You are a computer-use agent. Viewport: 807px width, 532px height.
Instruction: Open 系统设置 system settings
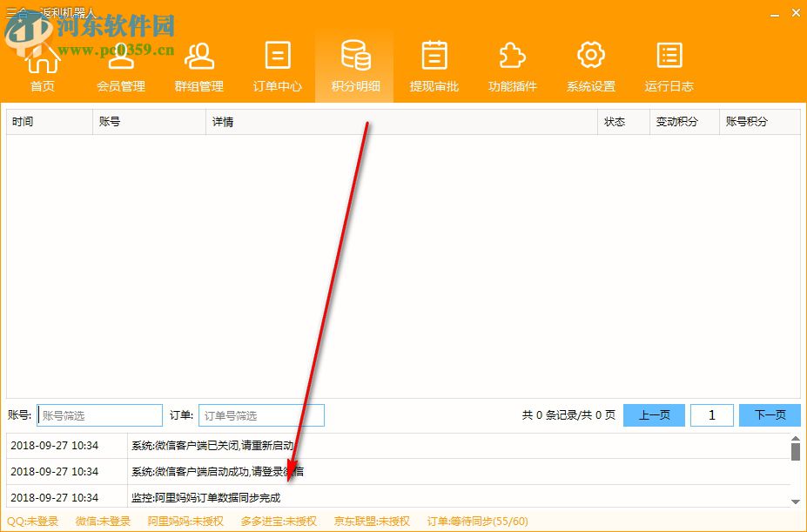point(590,65)
